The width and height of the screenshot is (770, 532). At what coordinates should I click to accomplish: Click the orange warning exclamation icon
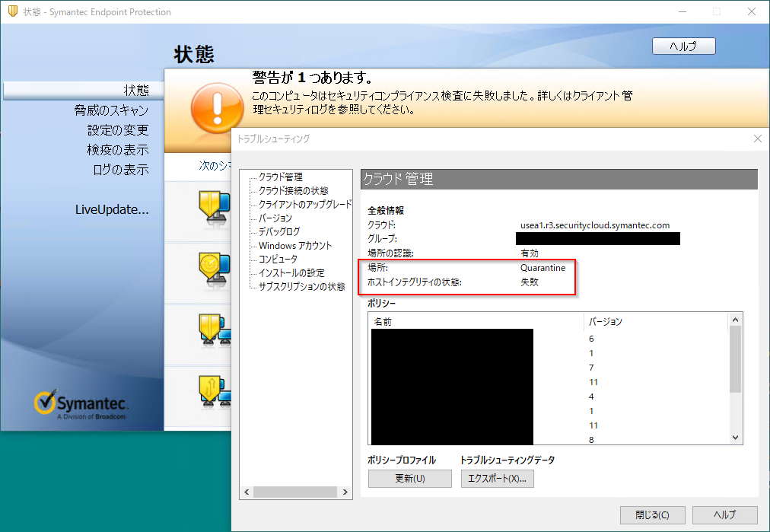tap(217, 108)
